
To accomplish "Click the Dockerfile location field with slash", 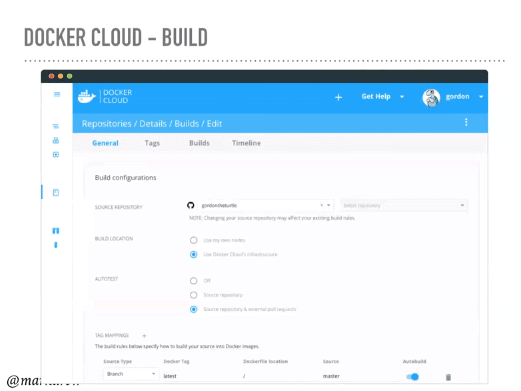I will [244, 376].
